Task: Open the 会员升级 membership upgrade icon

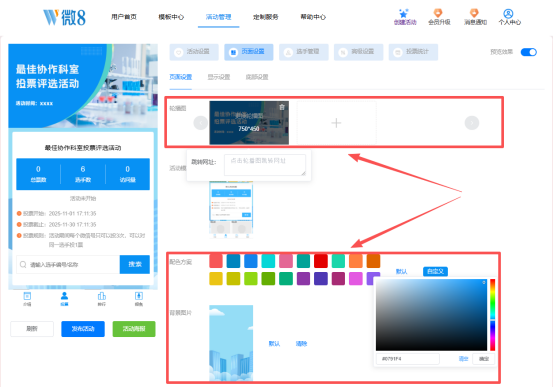Action: pos(438,13)
